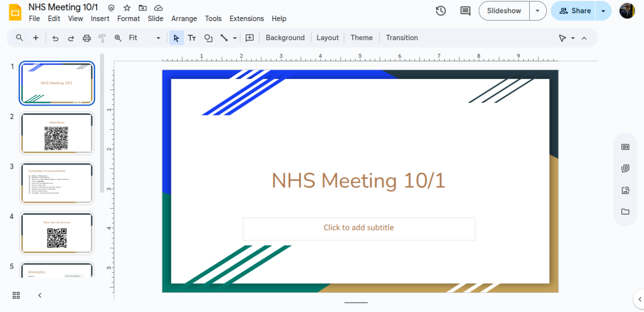Collapse the filmstrip panel
The image size is (644, 312).
[x=40, y=295]
